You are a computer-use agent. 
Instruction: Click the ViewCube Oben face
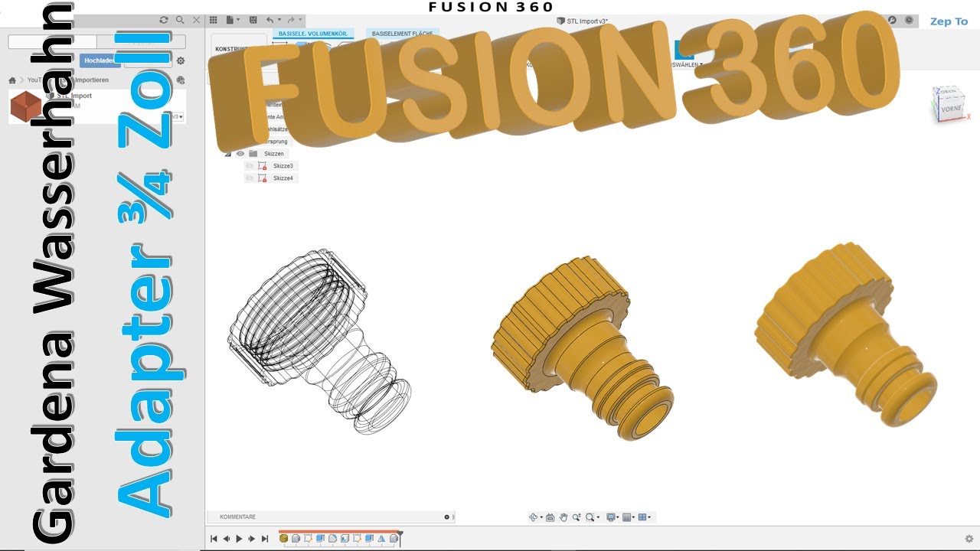coord(948,93)
